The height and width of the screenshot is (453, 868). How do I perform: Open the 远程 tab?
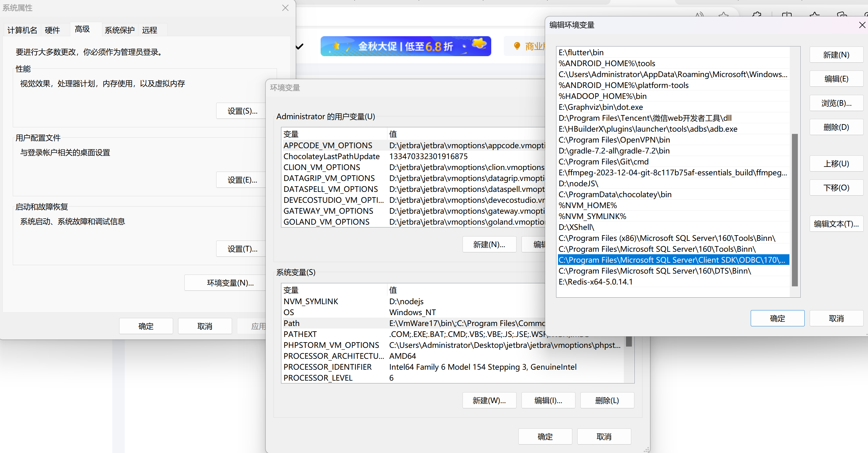[x=149, y=30]
